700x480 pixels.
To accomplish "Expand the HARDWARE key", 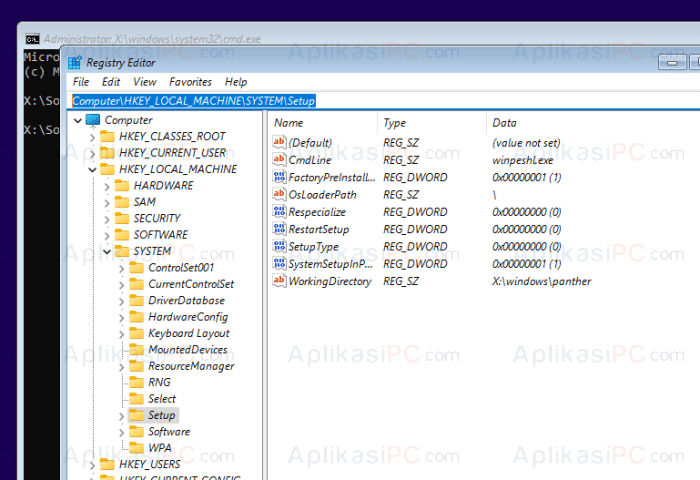I will (x=107, y=186).
